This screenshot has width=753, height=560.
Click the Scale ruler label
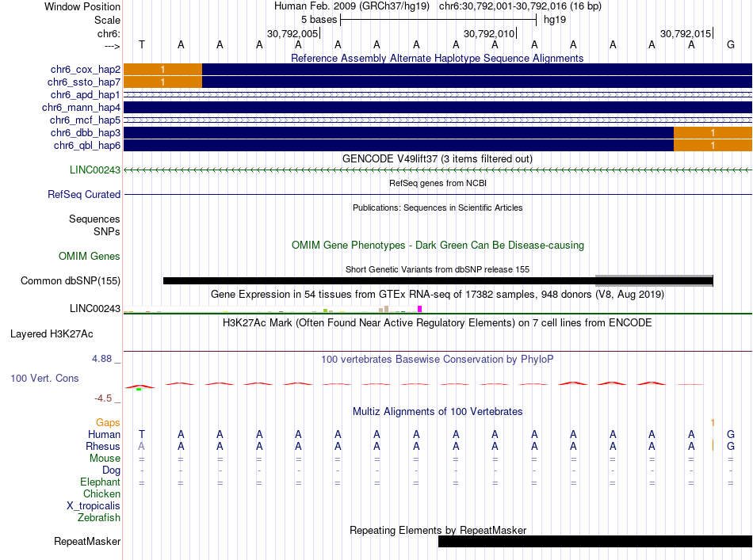[x=108, y=20]
